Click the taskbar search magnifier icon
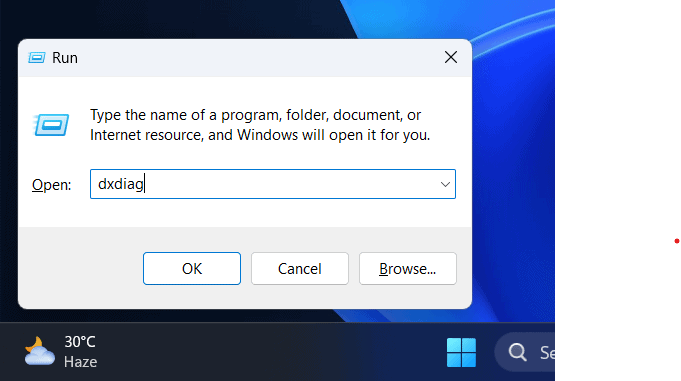Screen dimensions: 681x381 point(517,352)
